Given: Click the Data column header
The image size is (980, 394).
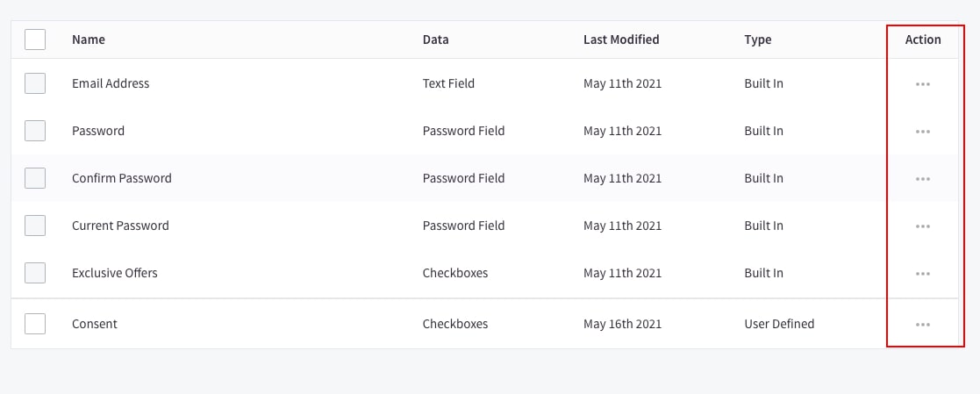Looking at the screenshot, I should tap(435, 39).
